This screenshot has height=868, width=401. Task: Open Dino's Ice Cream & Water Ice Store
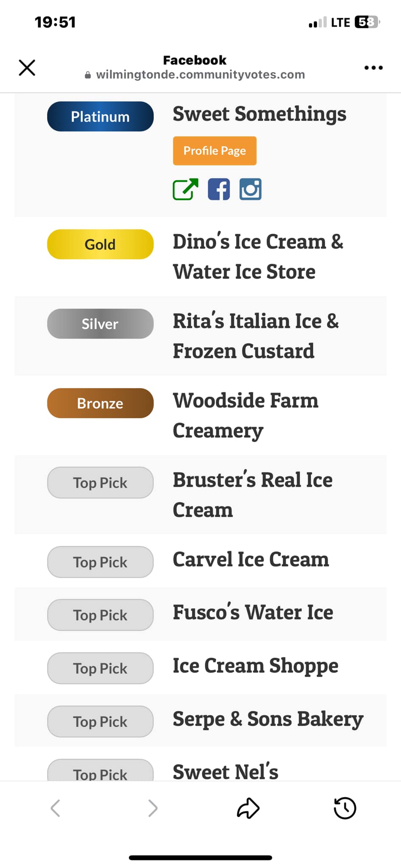tap(258, 256)
